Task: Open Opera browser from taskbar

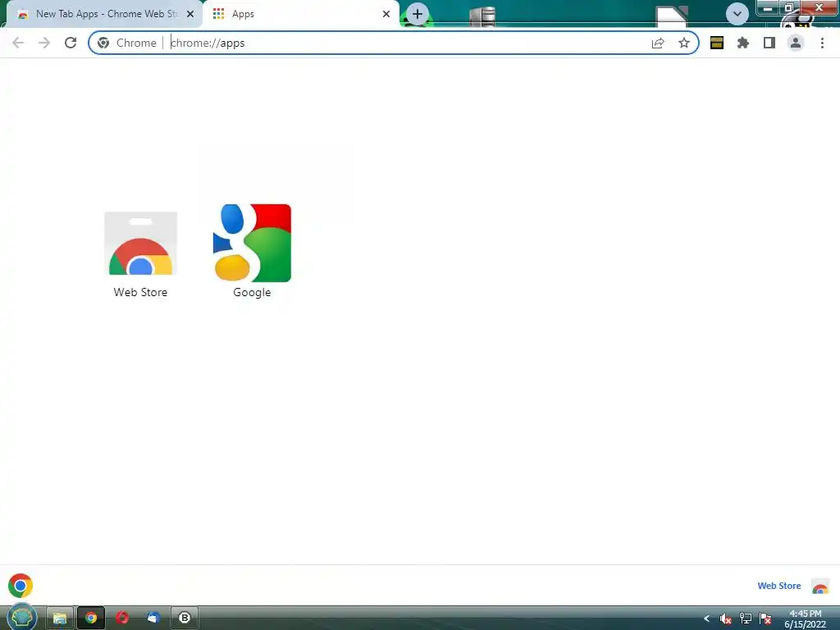Action: (x=122, y=618)
